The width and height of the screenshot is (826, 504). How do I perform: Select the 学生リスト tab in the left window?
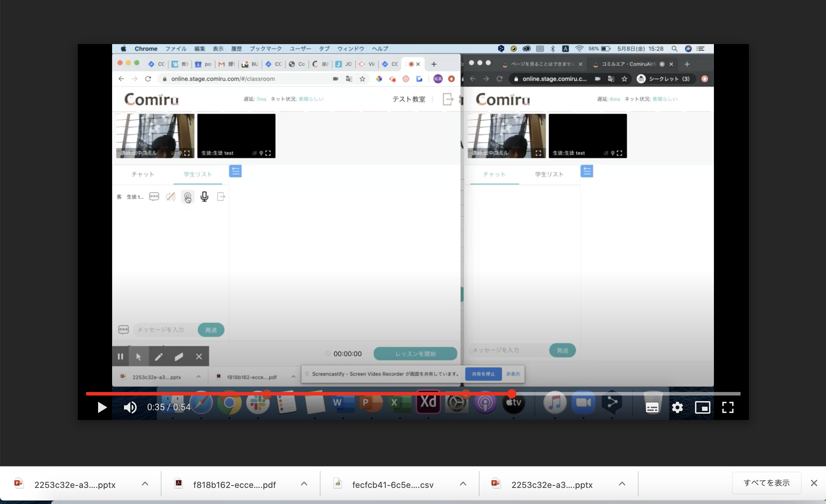[198, 174]
